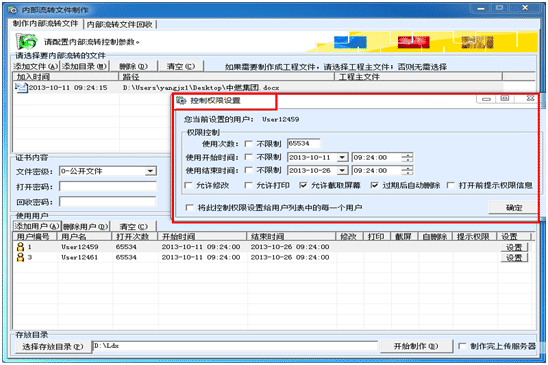This screenshot has height=365, width=548.
Task: Enable the 允许修改 checkbox
Action: (188, 185)
